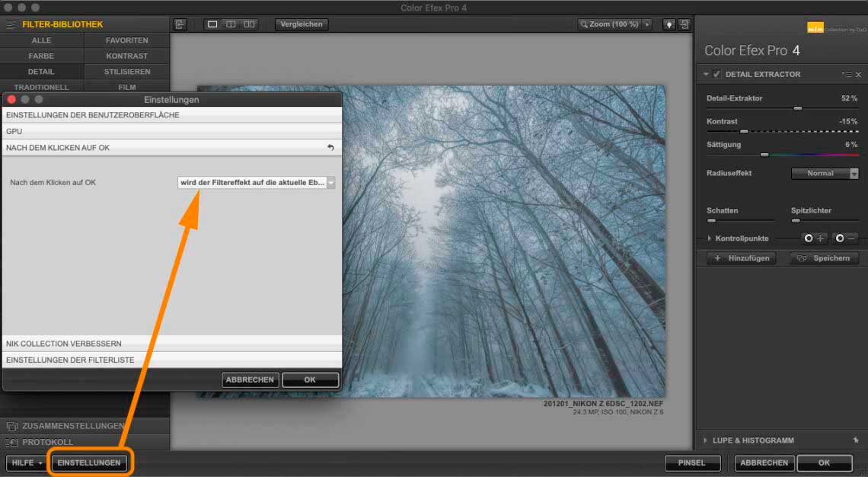Screen dimensions: 868x477
Task: Add a negative control point
Action: click(845, 238)
